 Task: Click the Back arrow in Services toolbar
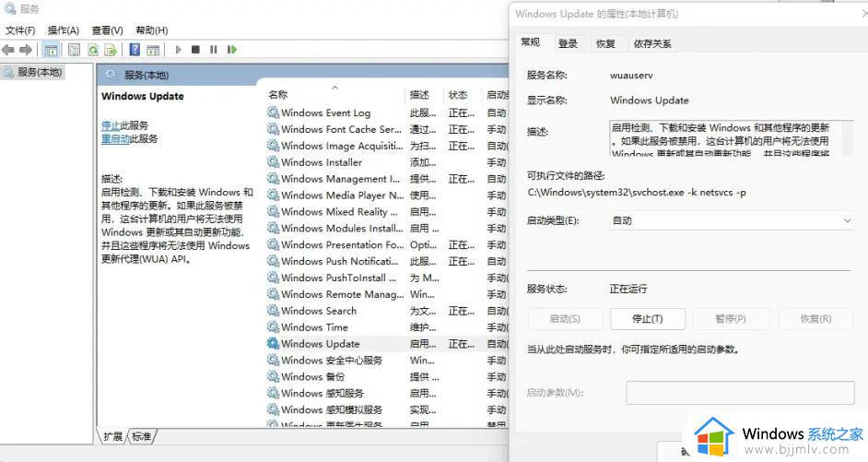[x=7, y=50]
